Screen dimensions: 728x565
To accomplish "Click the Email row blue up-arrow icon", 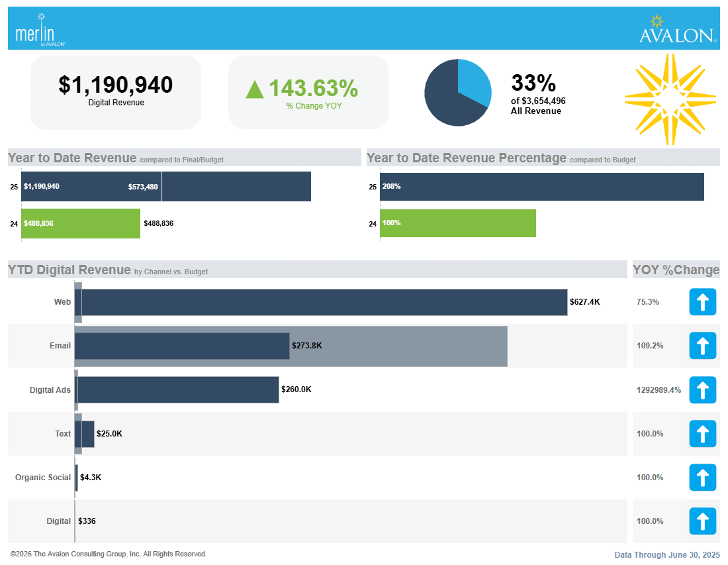I will [702, 346].
